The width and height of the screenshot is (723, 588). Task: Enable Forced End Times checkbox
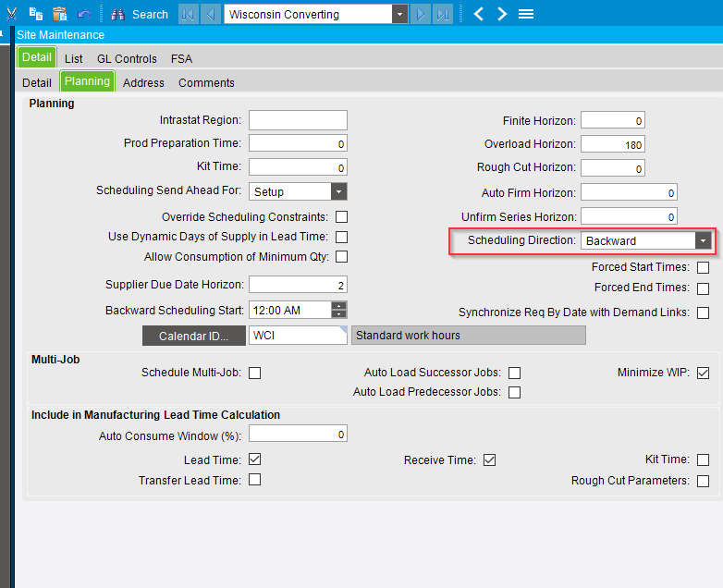pyautogui.click(x=704, y=288)
